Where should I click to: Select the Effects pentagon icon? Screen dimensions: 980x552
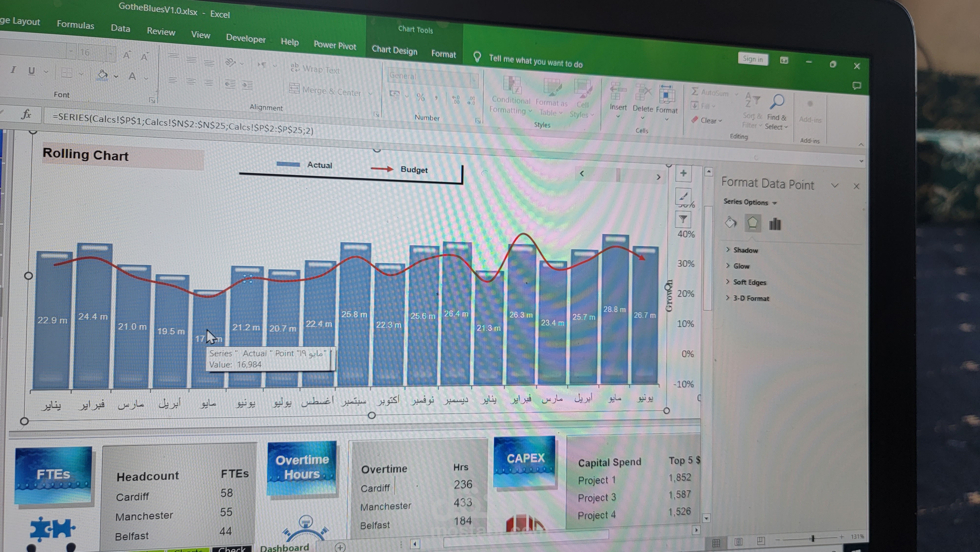[752, 223]
